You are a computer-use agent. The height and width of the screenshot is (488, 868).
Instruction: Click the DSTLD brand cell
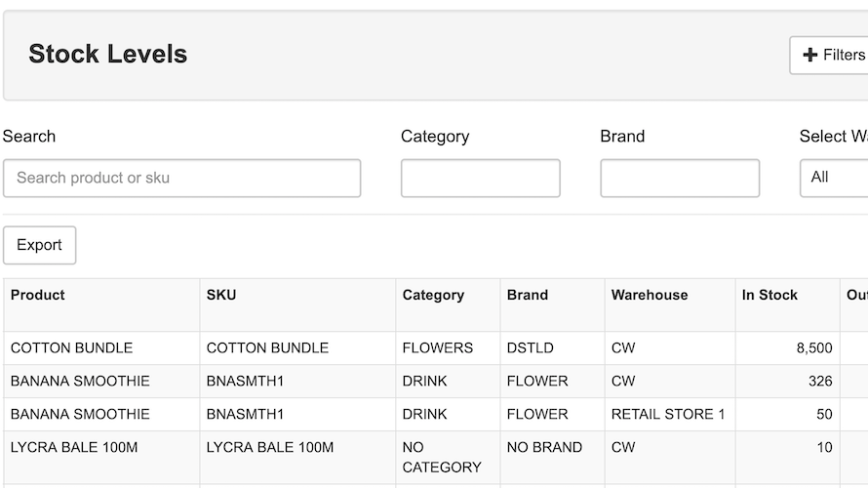531,348
